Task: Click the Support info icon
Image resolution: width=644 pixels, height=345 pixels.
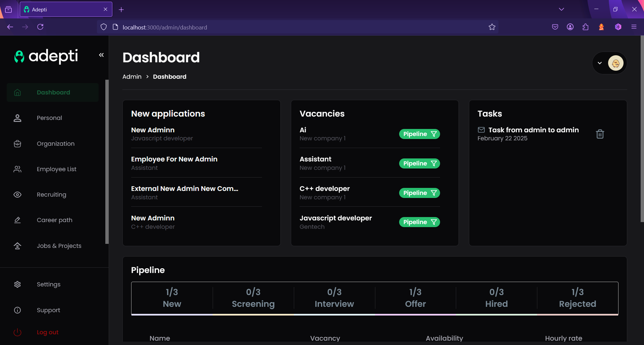Action: pos(17,310)
